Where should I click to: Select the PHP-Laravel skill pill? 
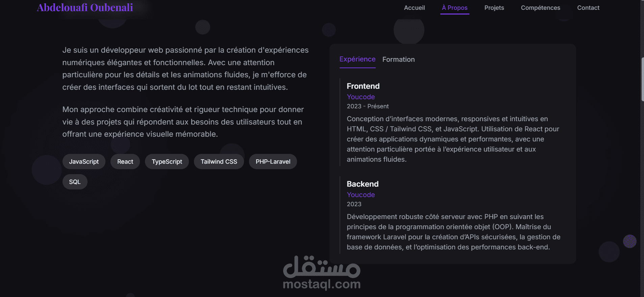click(x=273, y=162)
